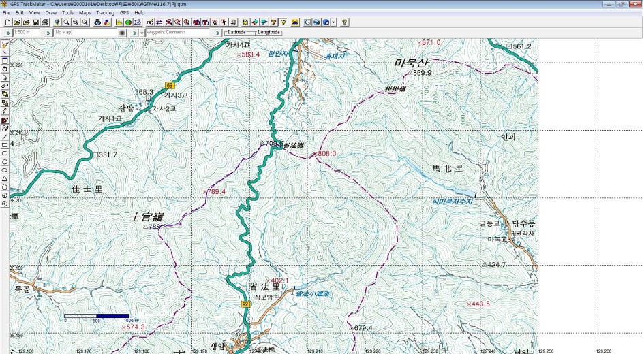Click the Longitude header label
This screenshot has width=644, height=354.
tap(268, 32)
